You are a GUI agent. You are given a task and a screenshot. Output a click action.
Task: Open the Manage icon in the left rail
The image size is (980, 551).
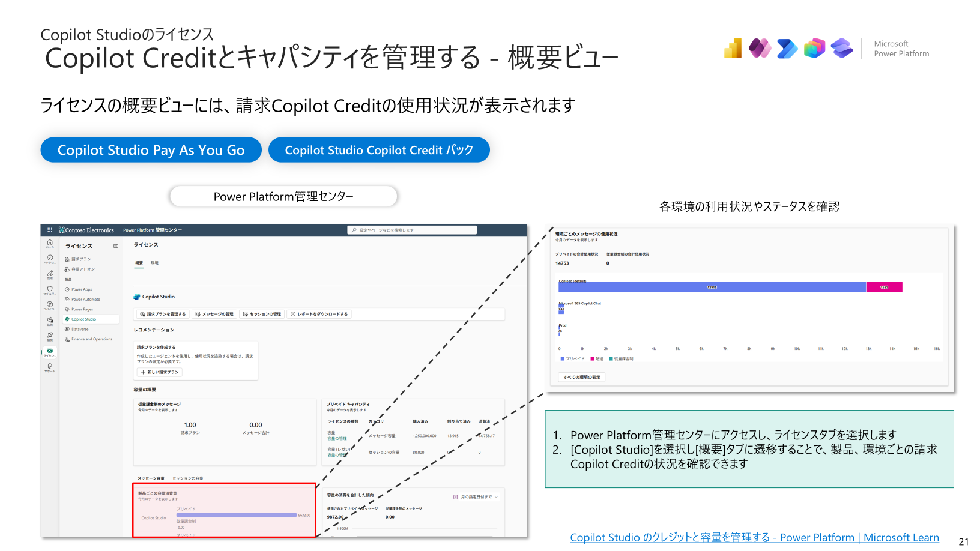click(50, 274)
